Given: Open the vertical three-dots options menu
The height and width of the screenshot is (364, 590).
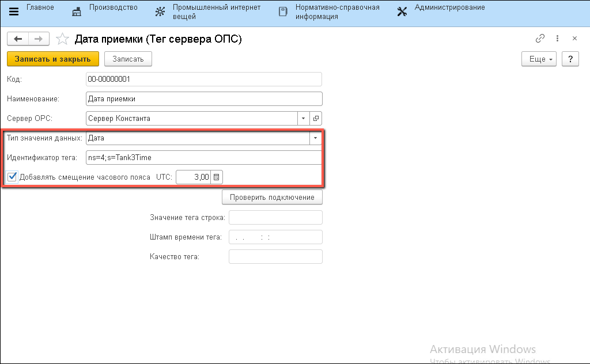Looking at the screenshot, I should [557, 39].
